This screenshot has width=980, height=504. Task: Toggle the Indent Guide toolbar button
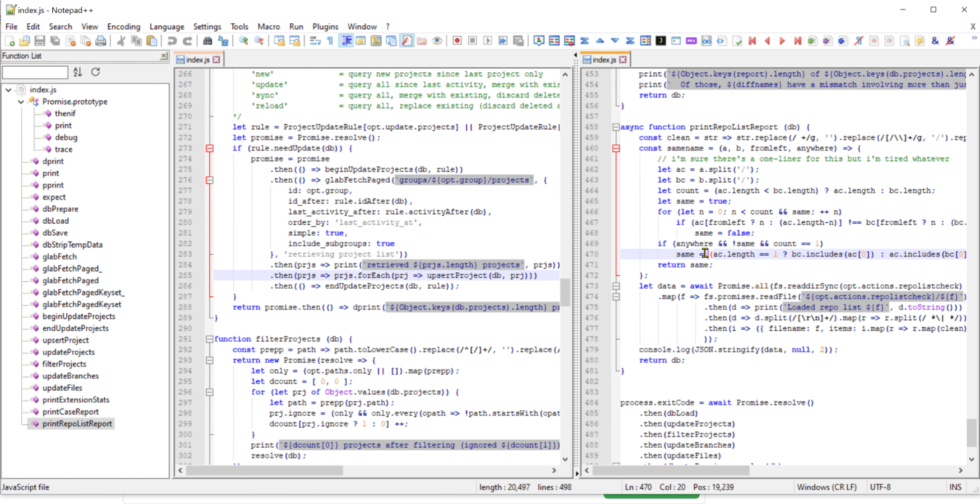tap(345, 41)
